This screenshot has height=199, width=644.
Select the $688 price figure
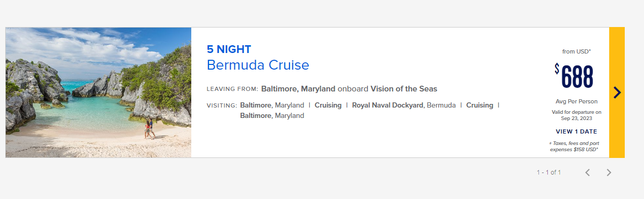tap(574, 76)
